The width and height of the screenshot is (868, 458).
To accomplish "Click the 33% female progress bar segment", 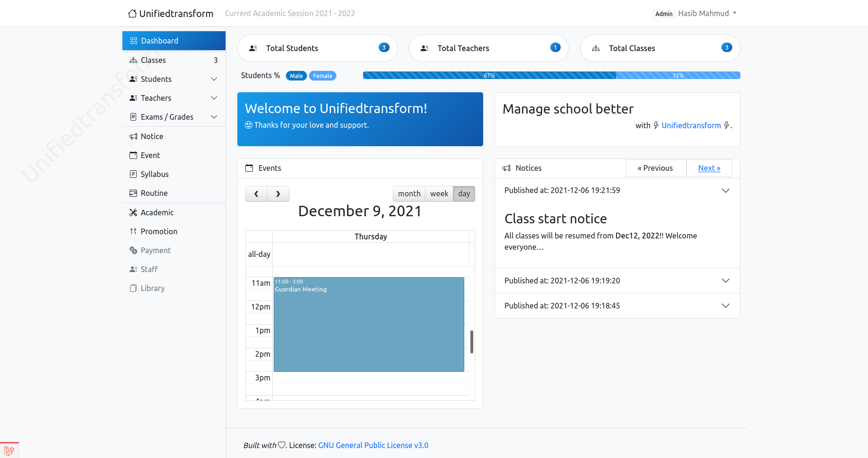I will [678, 75].
